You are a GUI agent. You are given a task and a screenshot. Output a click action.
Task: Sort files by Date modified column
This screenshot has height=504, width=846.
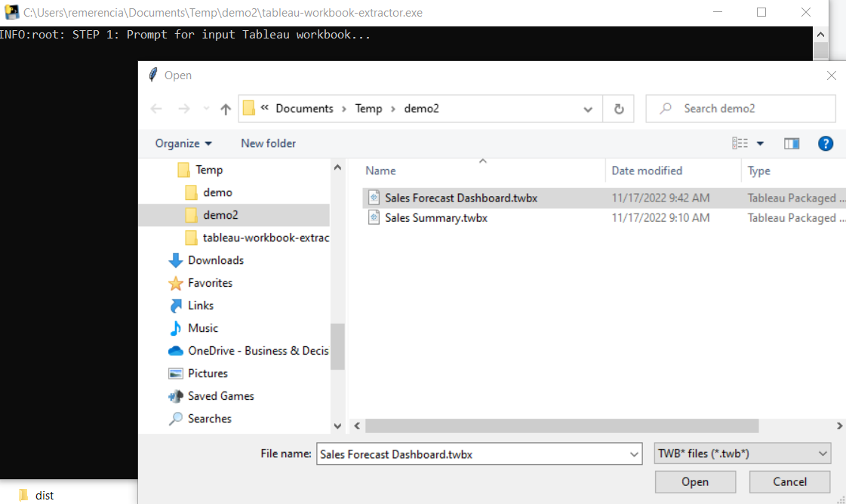tap(647, 171)
